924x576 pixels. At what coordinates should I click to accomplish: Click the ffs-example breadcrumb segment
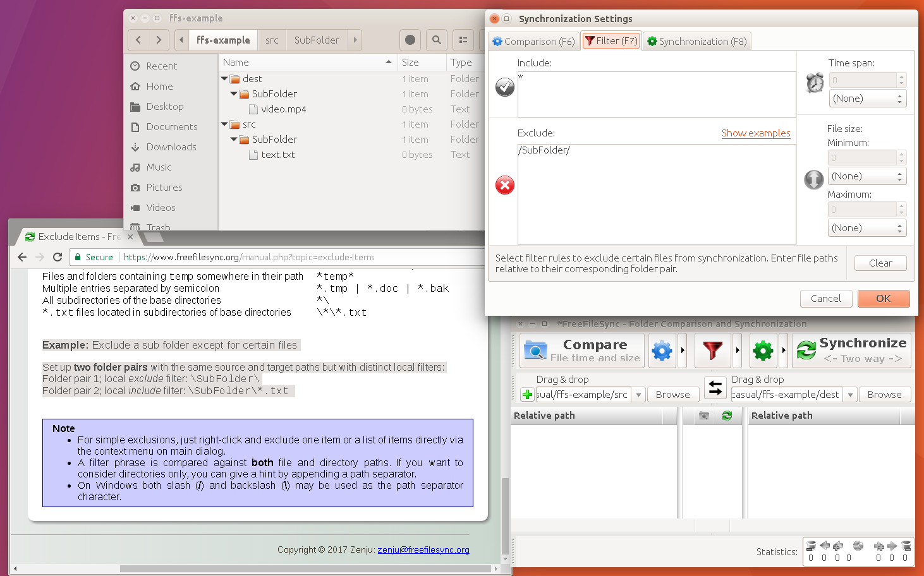click(222, 40)
